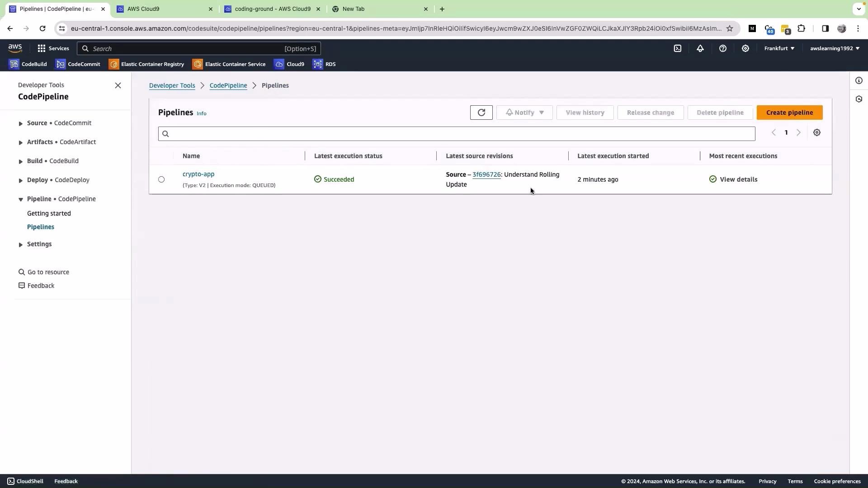This screenshot has height=488, width=868.
Task: Open the Info link beside Pipelines
Action: pos(202,113)
